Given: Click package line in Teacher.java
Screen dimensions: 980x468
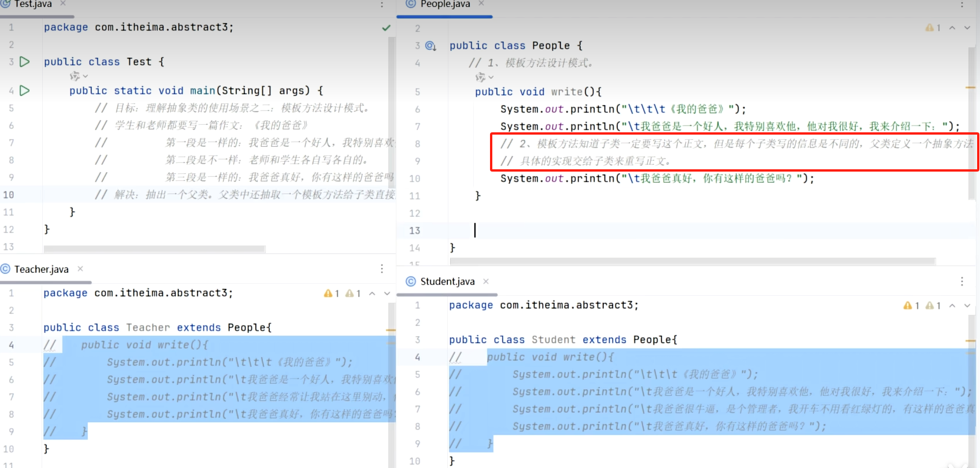Looking at the screenshot, I should point(138,293).
